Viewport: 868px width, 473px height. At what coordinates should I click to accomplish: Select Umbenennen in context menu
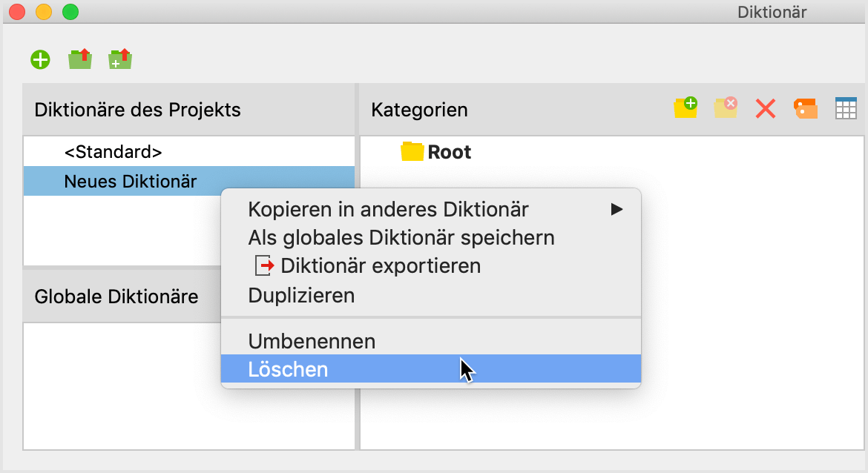431,341
